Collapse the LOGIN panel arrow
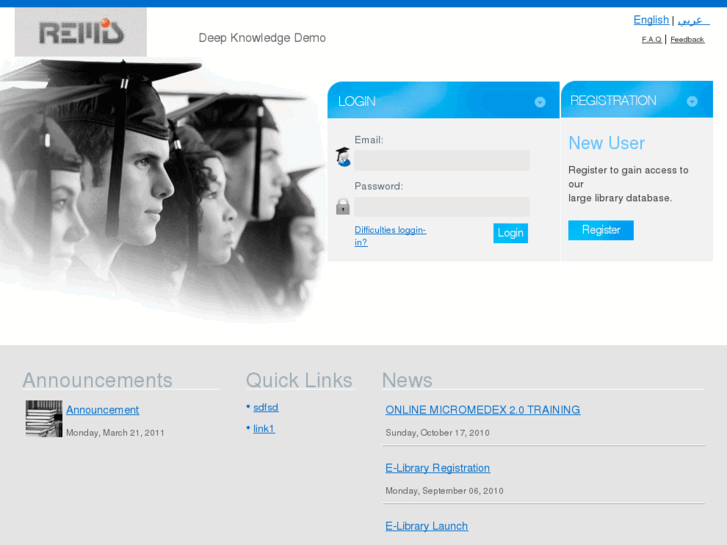This screenshot has width=727, height=545. [x=540, y=102]
